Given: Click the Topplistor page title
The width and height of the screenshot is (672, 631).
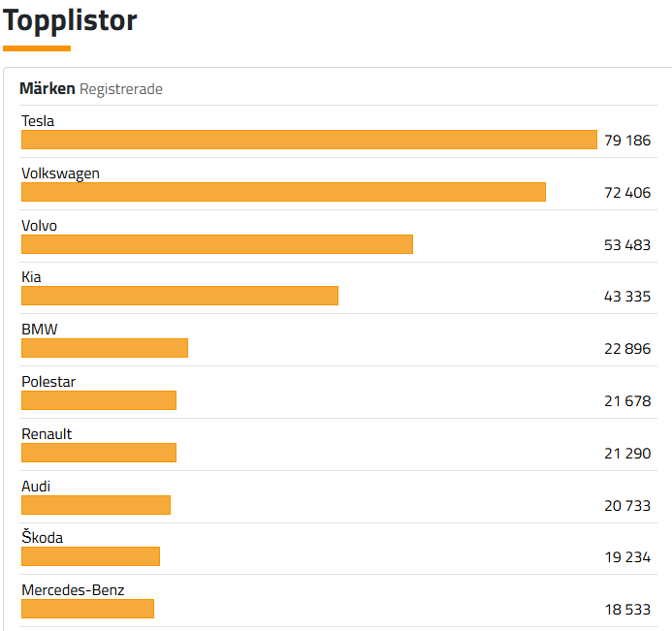Looking at the screenshot, I should coord(70,20).
